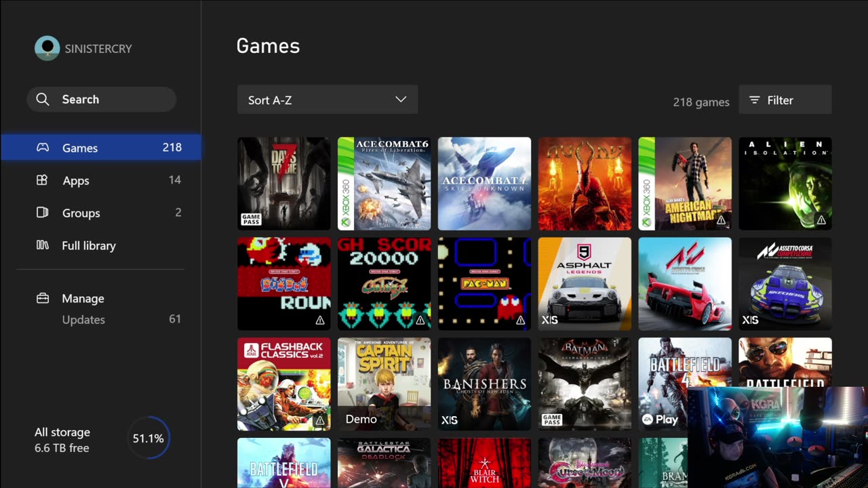Click the Xbox 360 banner on Ace Combat 6
Viewport: 868px width, 488px height.
coord(346,184)
